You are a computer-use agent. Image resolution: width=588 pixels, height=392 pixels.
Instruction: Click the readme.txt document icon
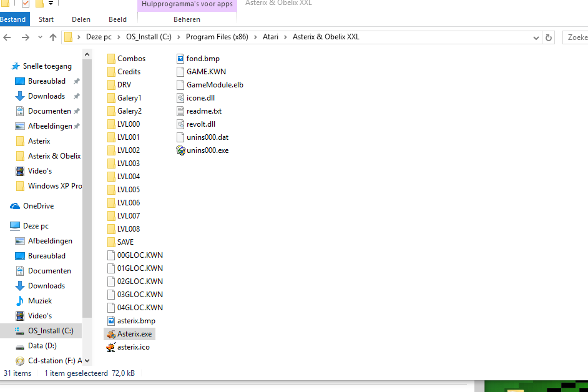(180, 111)
